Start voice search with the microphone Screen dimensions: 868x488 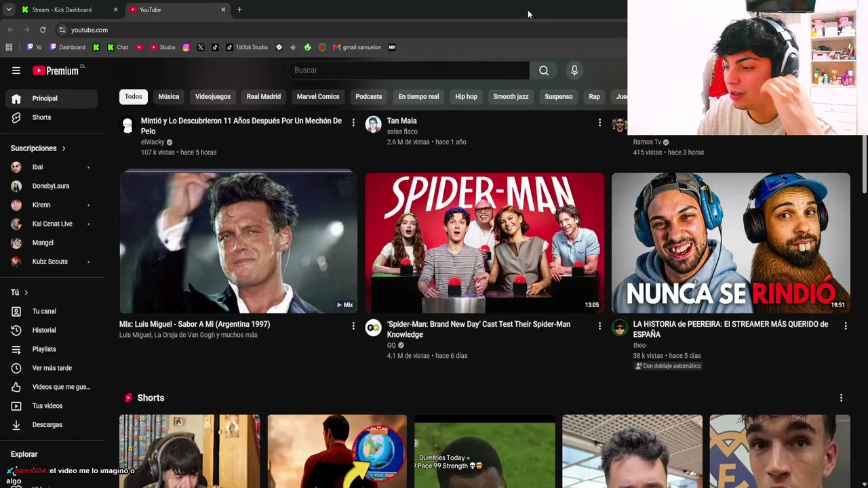pyautogui.click(x=574, y=70)
